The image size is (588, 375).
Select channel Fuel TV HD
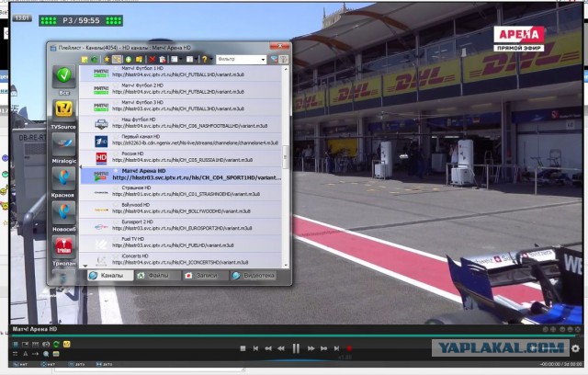(x=180, y=243)
